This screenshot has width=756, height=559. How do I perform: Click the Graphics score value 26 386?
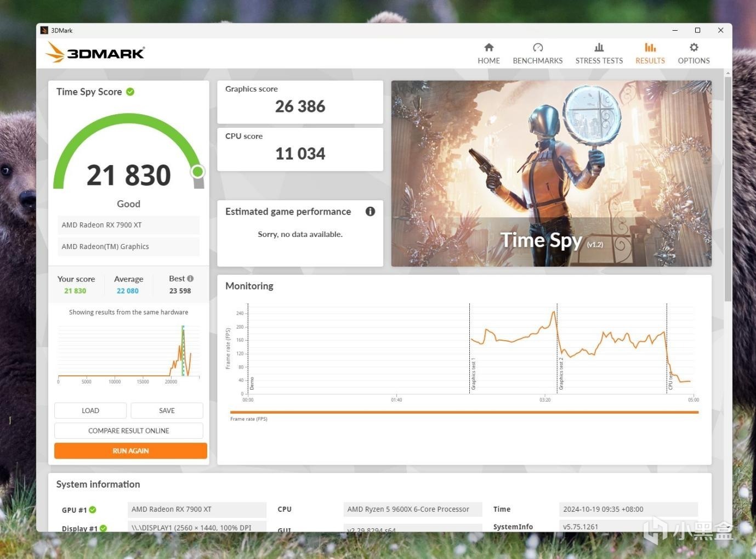300,106
